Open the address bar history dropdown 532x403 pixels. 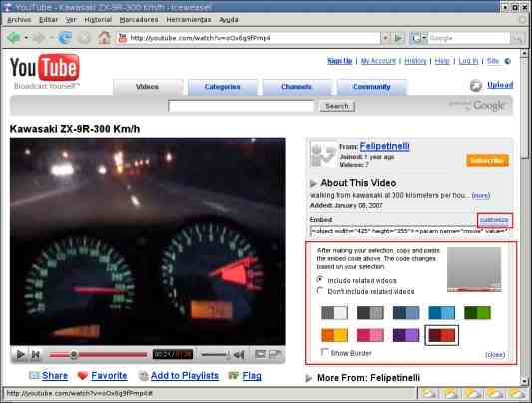coord(385,38)
